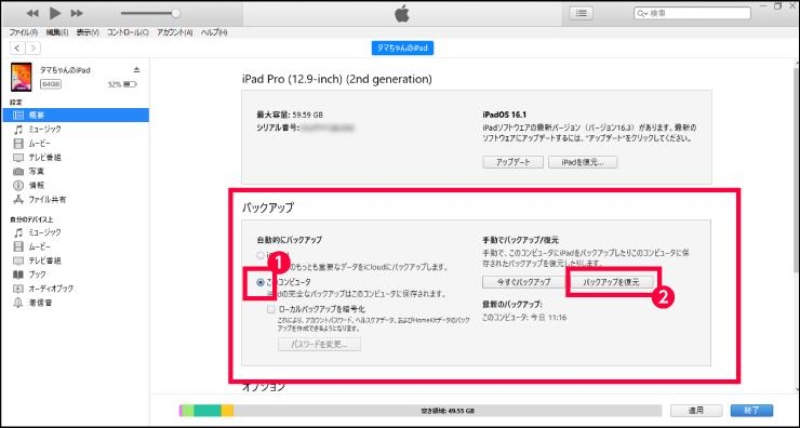800x428 pixels.
Task: Click the rewind (previous track) icon
Action: [x=33, y=13]
